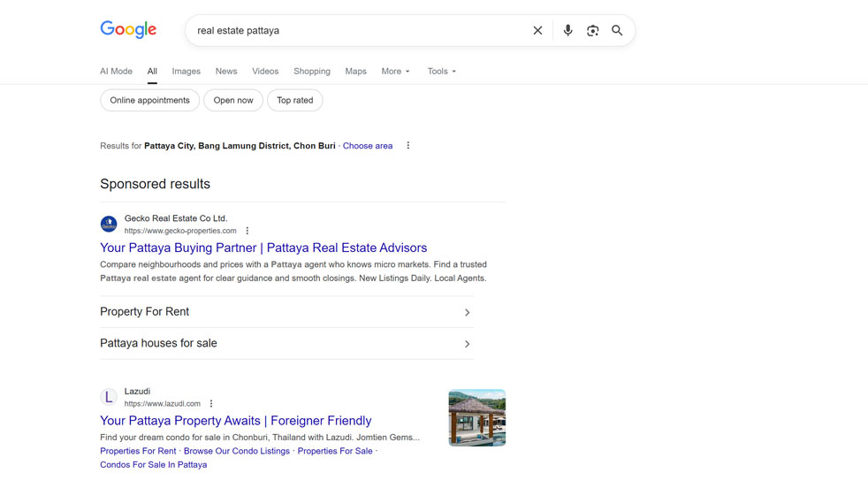Expand the More dropdown menu
This screenshot has width=868, height=488.
tap(395, 72)
